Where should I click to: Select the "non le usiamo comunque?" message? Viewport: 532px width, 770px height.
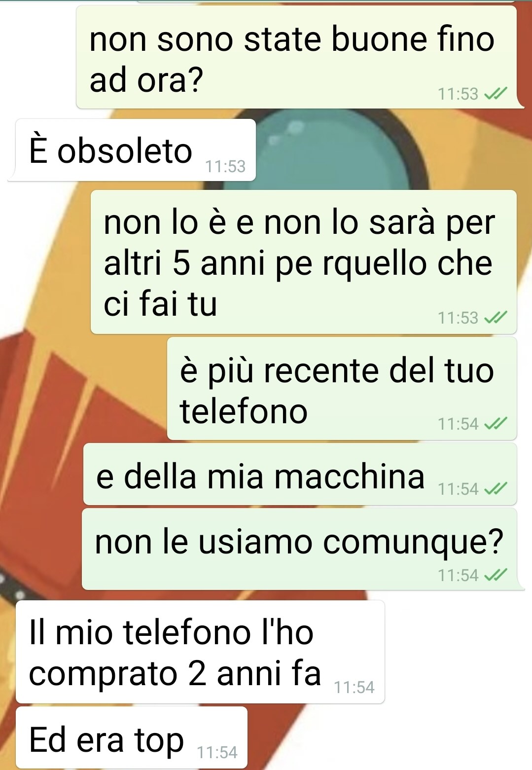(x=301, y=549)
